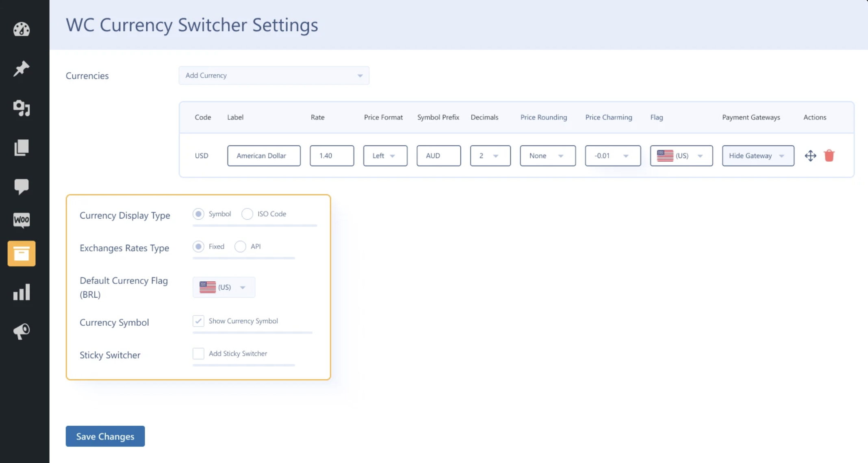Open the Dashboard gauge icon in sidebar

tap(22, 29)
